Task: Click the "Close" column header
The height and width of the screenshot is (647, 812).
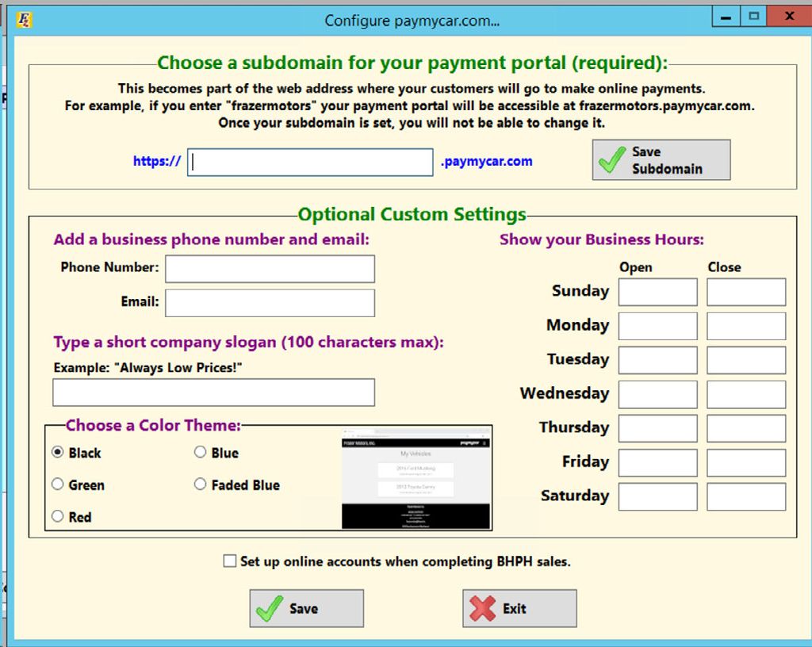Action: [725, 267]
